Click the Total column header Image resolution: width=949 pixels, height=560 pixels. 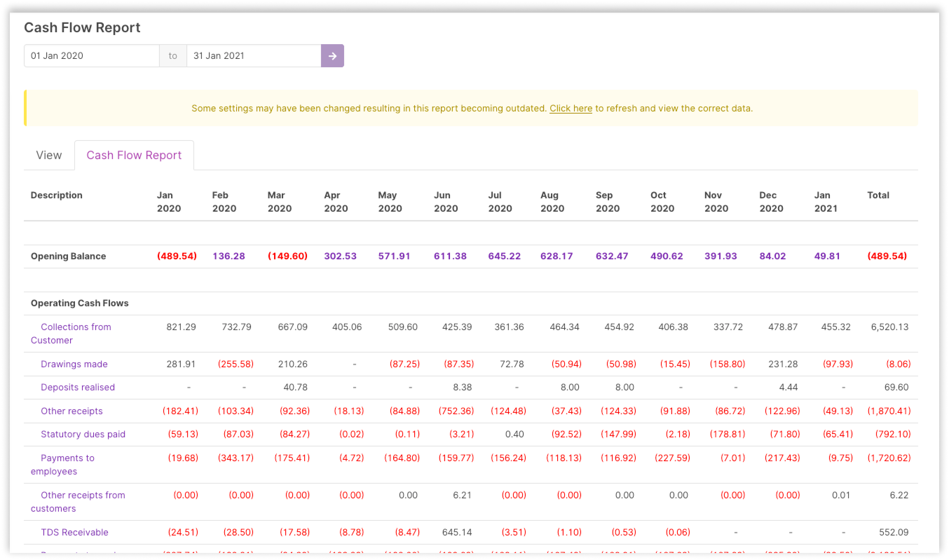point(878,195)
